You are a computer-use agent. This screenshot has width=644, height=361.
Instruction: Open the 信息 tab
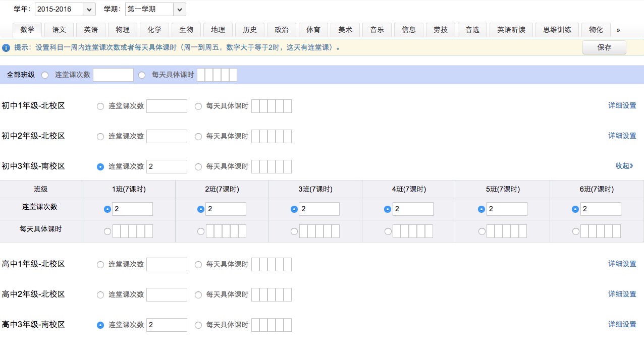pos(409,30)
